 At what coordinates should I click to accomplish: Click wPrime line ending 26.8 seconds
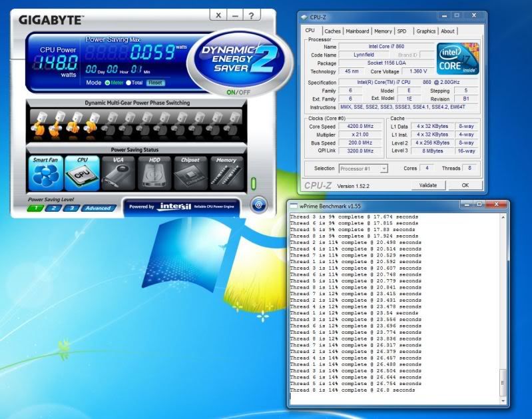[352, 390]
